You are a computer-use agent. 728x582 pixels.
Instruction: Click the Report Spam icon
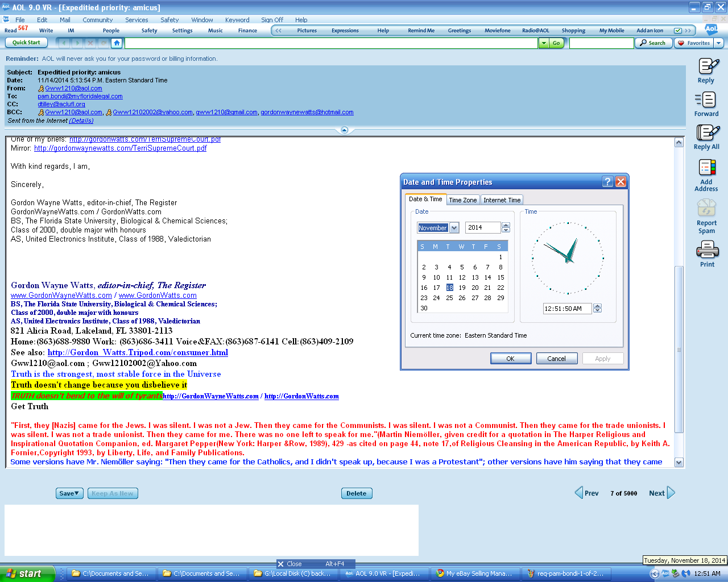[x=706, y=207]
